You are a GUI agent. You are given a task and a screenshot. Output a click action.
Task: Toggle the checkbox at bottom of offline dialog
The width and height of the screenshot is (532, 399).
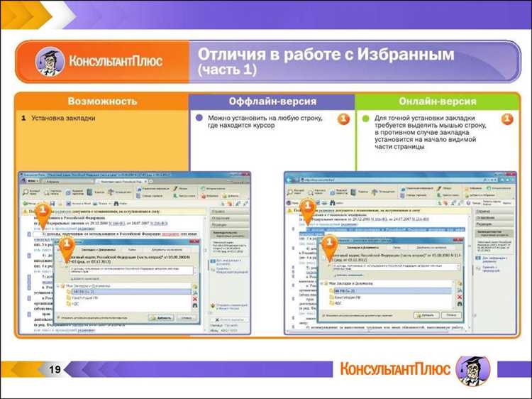(57, 317)
